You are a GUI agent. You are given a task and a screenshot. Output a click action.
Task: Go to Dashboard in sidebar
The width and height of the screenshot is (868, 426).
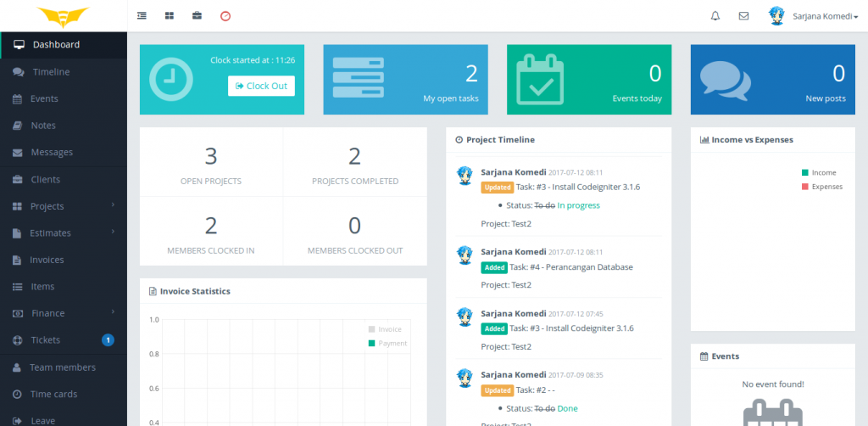[64, 45]
